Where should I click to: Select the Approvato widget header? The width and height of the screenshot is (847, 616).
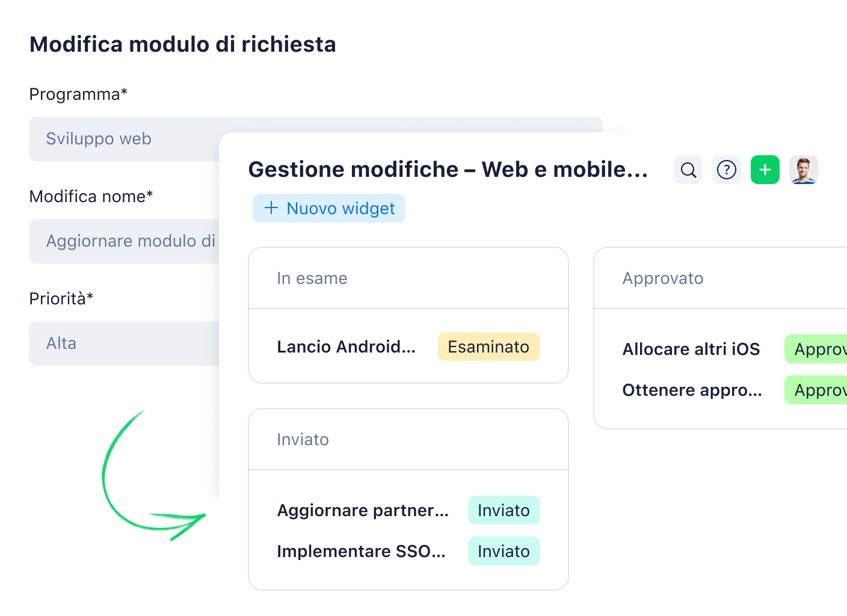[662, 279]
